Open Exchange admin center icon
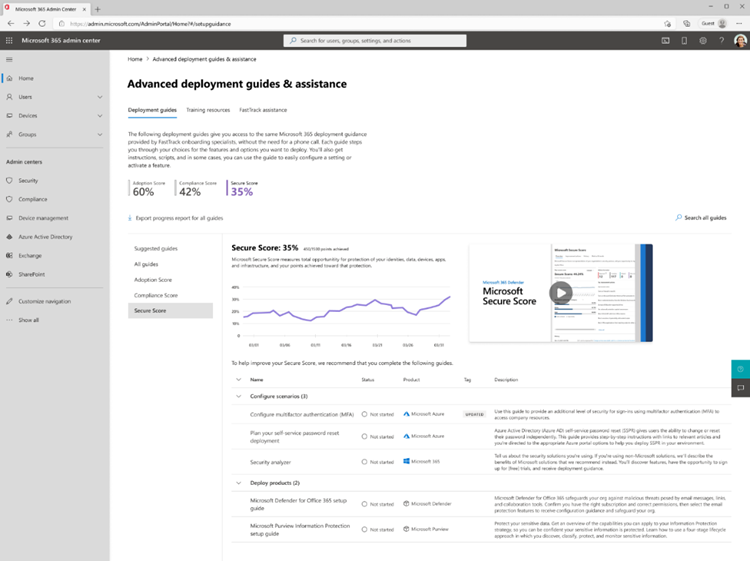Viewport: 750px width, 561px height. (x=10, y=255)
